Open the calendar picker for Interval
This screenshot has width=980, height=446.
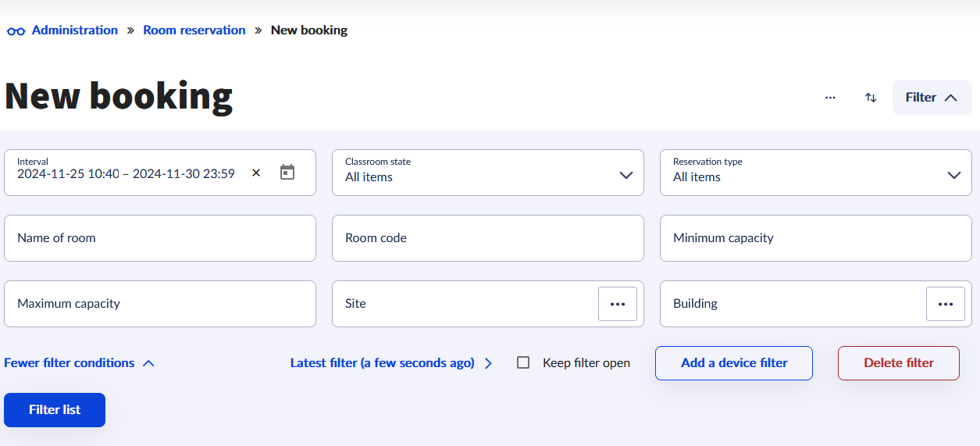287,173
